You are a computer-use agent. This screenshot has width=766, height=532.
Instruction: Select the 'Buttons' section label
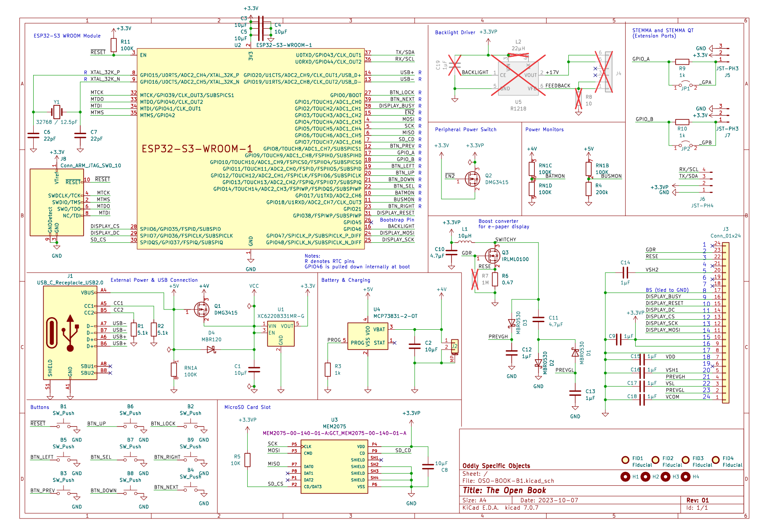coord(40,407)
